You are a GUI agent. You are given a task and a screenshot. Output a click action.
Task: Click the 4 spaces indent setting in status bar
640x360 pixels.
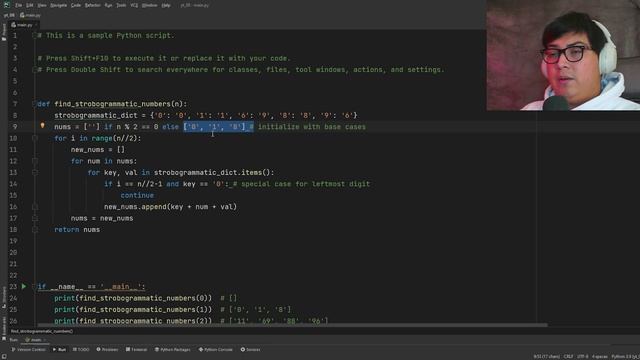(600, 357)
